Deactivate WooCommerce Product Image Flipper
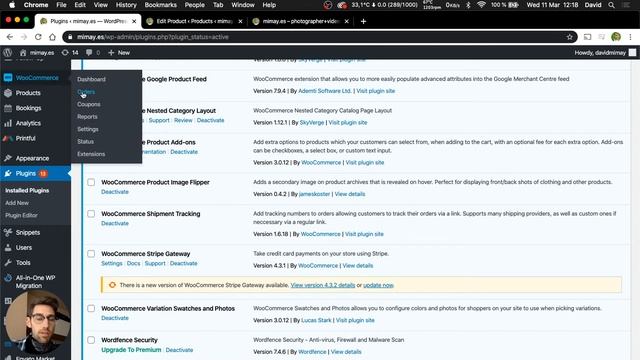 (x=115, y=192)
